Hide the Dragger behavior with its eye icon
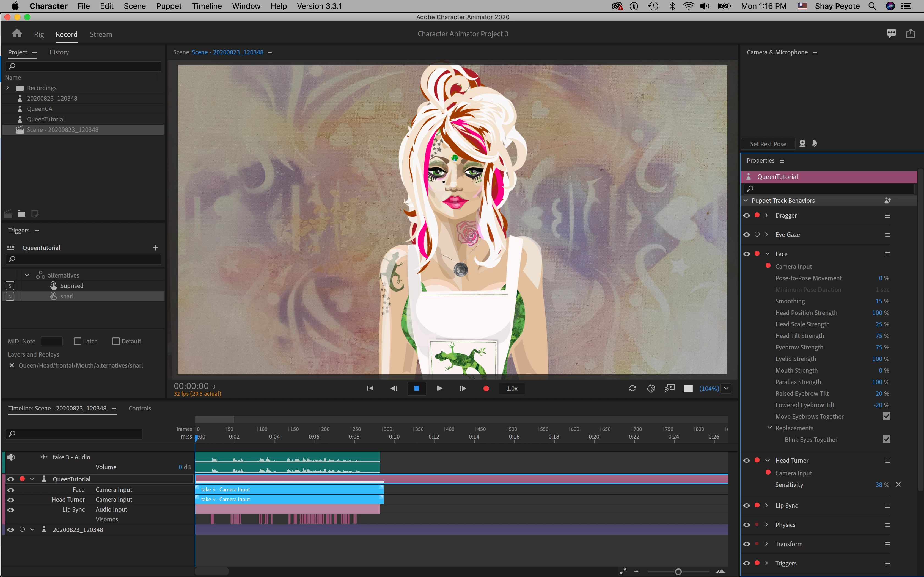Screen dimensions: 924x577 click(746, 216)
